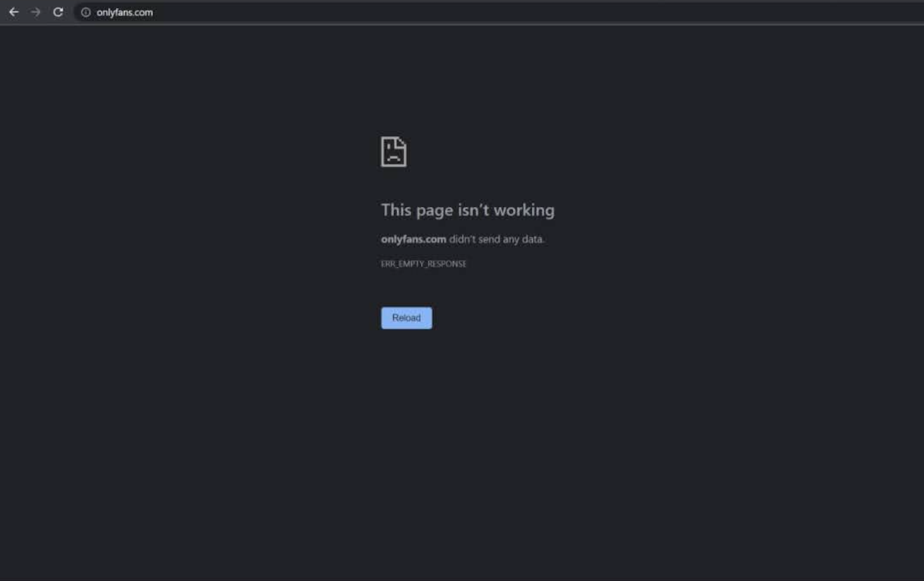Screen dimensions: 924x581
Task: Click bold onlyfans.com text in error message
Action: 413,239
